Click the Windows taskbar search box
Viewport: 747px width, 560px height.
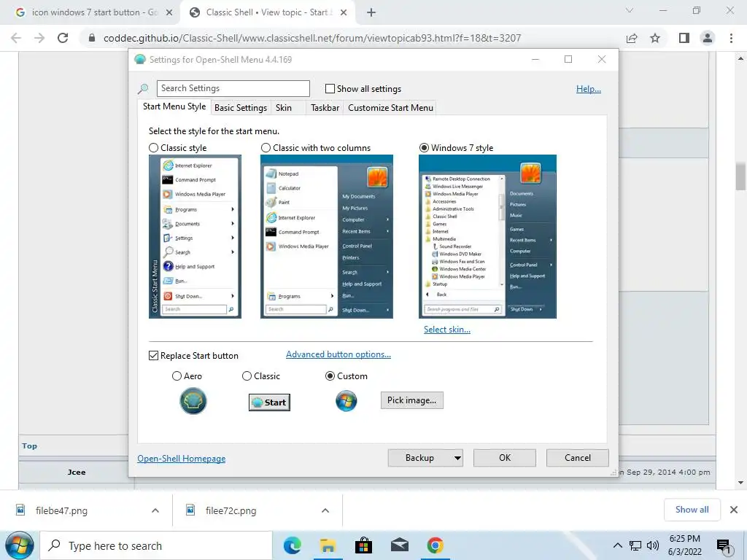(x=156, y=545)
